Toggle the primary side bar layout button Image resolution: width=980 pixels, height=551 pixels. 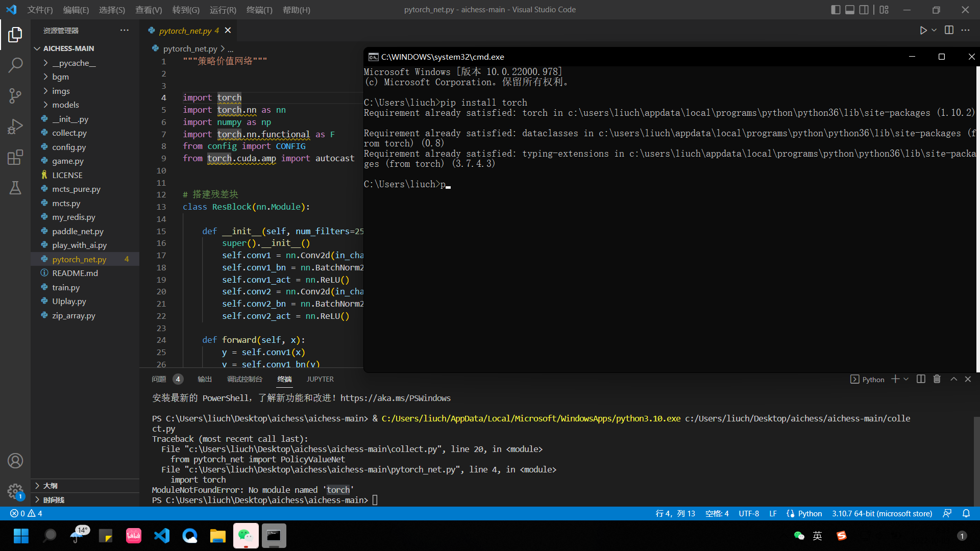click(x=836, y=10)
